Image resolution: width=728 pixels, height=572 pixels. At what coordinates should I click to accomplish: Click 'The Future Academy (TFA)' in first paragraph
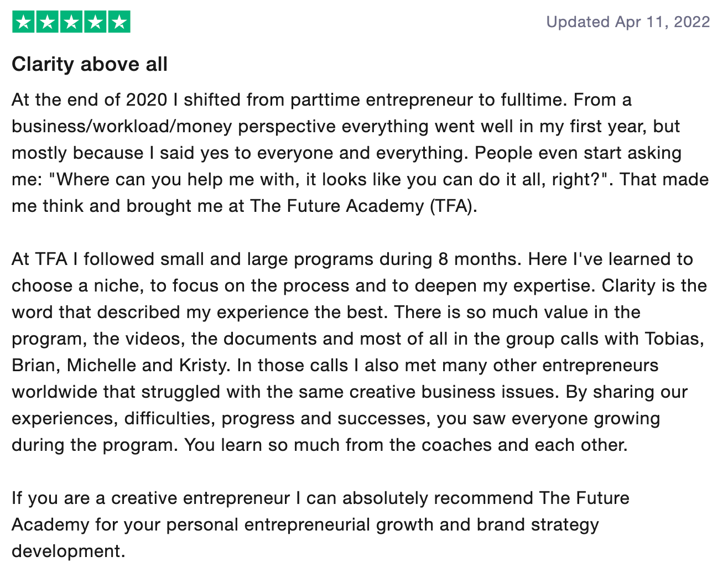coord(363,206)
